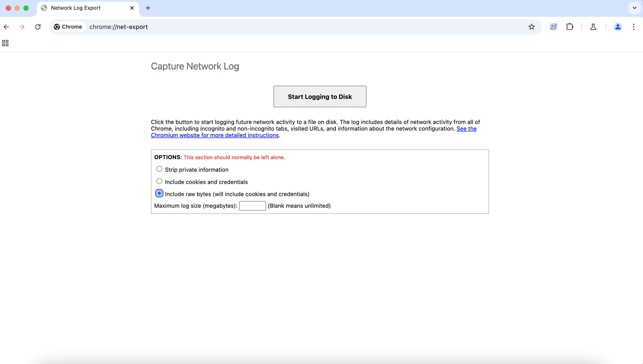Click the Start Logging to Disk button
The height and width of the screenshot is (364, 643).
click(x=320, y=96)
